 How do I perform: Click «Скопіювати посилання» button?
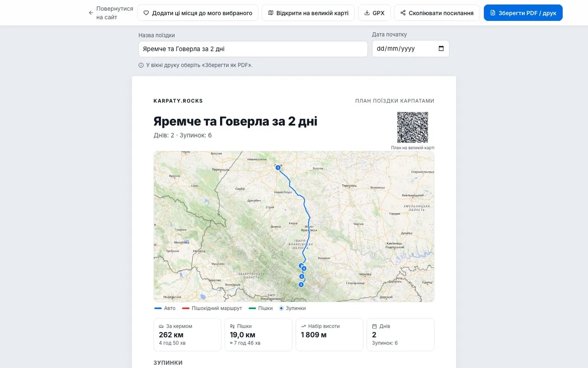click(x=437, y=13)
